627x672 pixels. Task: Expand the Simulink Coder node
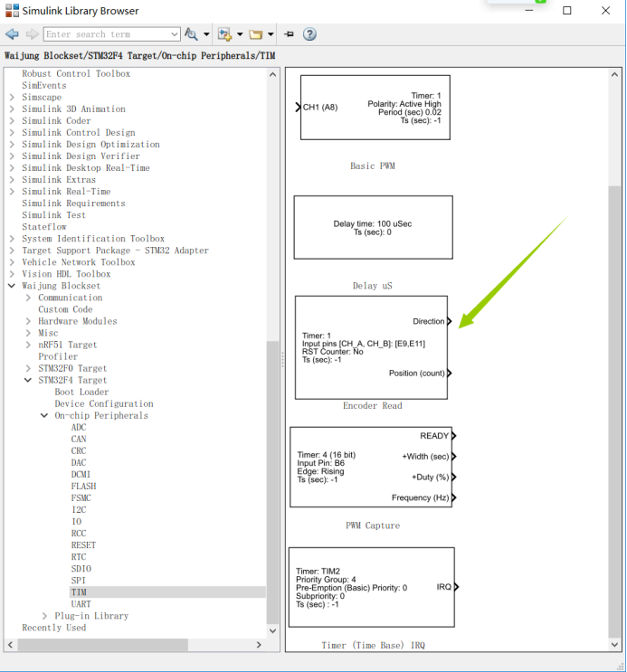coord(12,121)
